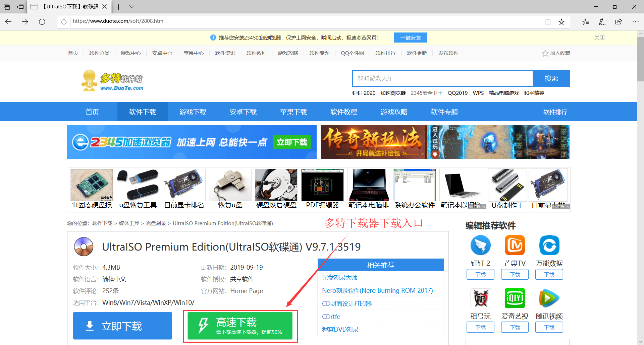Screen dimensions: 644x345
Task: Open browser settings and more menu
Action: click(635, 22)
